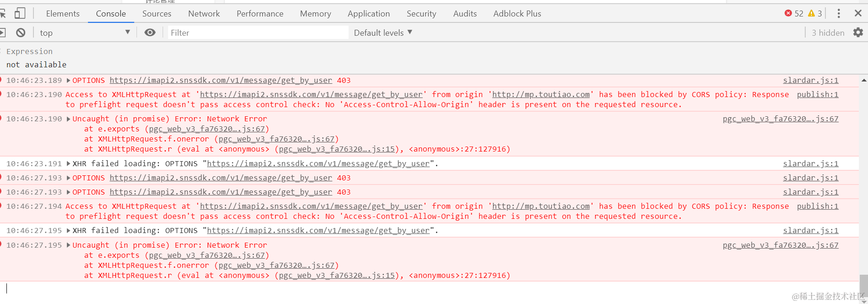Open the top context dropdown
The height and width of the screenshot is (304, 868).
point(85,33)
